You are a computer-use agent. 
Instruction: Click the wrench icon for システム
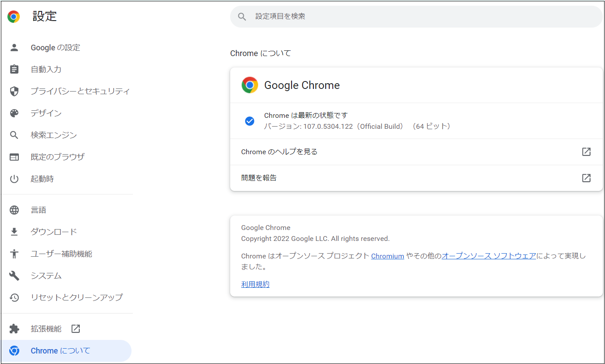(x=14, y=276)
